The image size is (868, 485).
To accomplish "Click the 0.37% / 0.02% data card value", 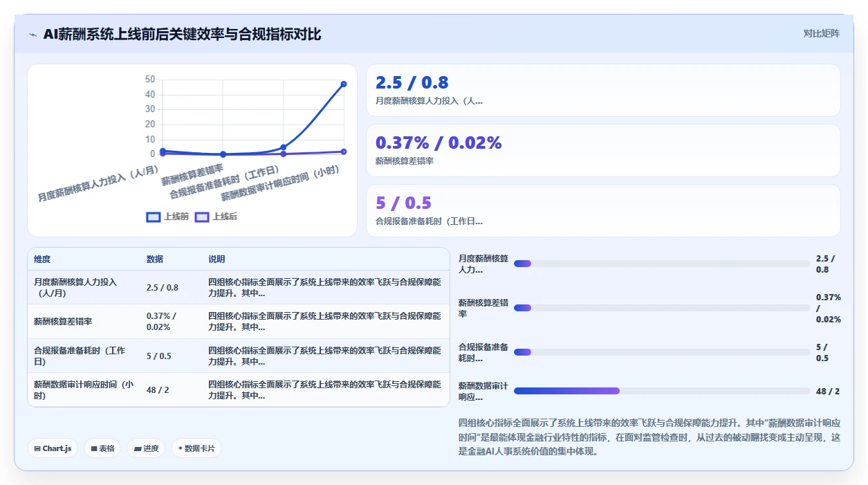I will pos(438,143).
